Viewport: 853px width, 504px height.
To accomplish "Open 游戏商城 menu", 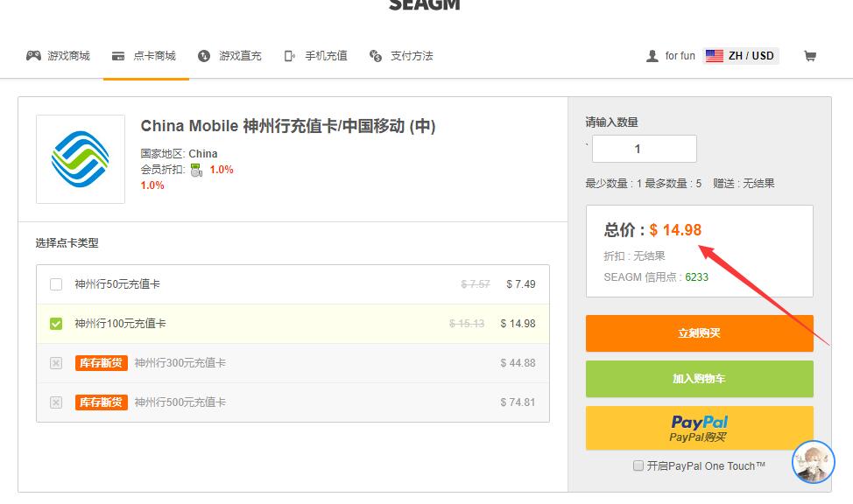I will [68, 55].
